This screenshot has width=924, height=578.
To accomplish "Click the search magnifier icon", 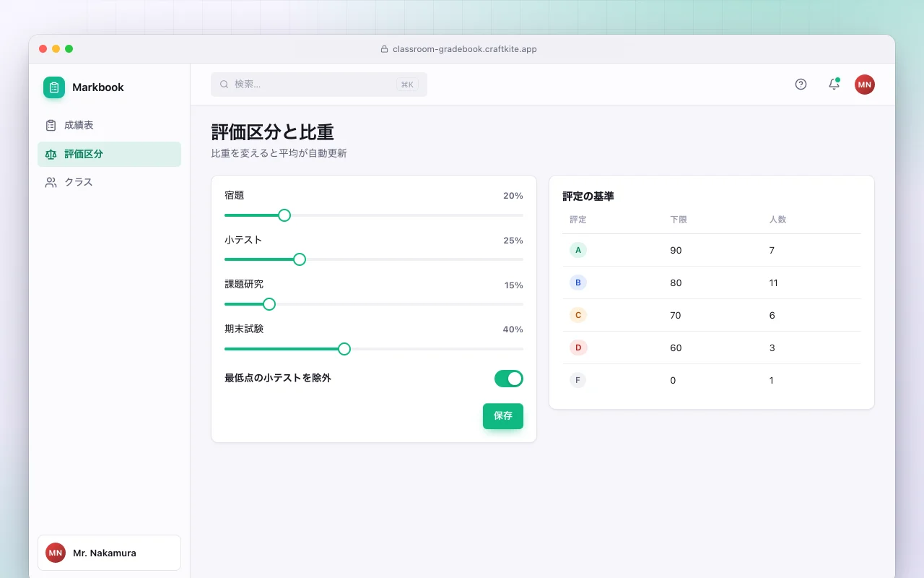I will pyautogui.click(x=225, y=85).
